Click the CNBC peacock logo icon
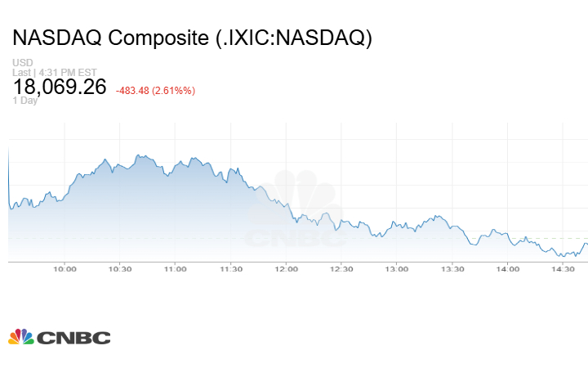Image resolution: width=588 pixels, height=368 pixels. click(20, 336)
